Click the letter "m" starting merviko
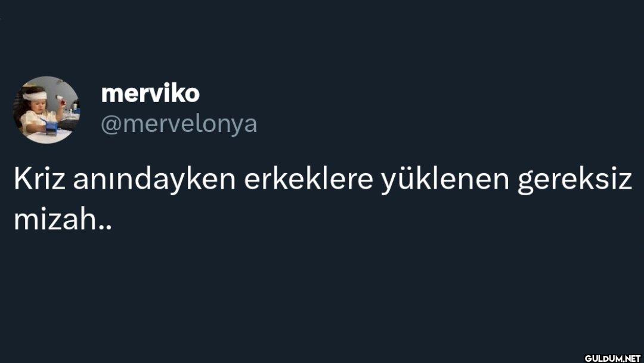The image size is (644, 363). 112,96
